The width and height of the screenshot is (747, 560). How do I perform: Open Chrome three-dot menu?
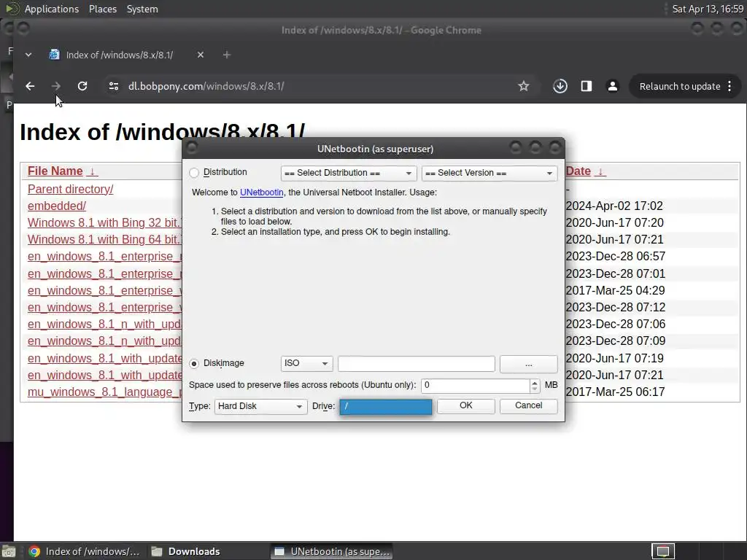[x=729, y=86]
